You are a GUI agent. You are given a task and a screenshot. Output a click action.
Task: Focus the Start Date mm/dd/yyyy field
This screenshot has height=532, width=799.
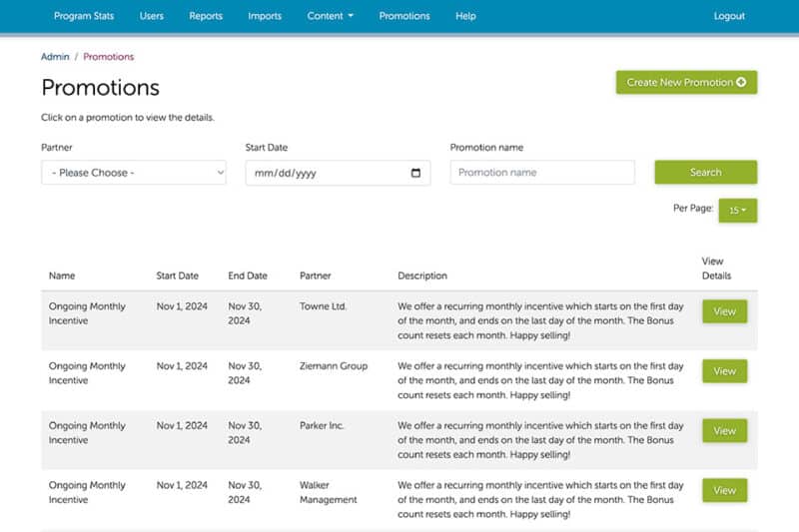point(338,173)
